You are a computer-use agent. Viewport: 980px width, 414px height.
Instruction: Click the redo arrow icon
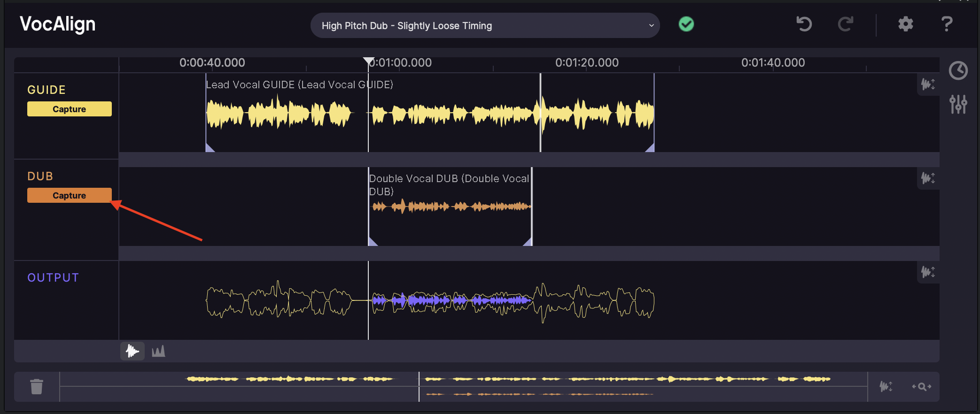tap(845, 24)
